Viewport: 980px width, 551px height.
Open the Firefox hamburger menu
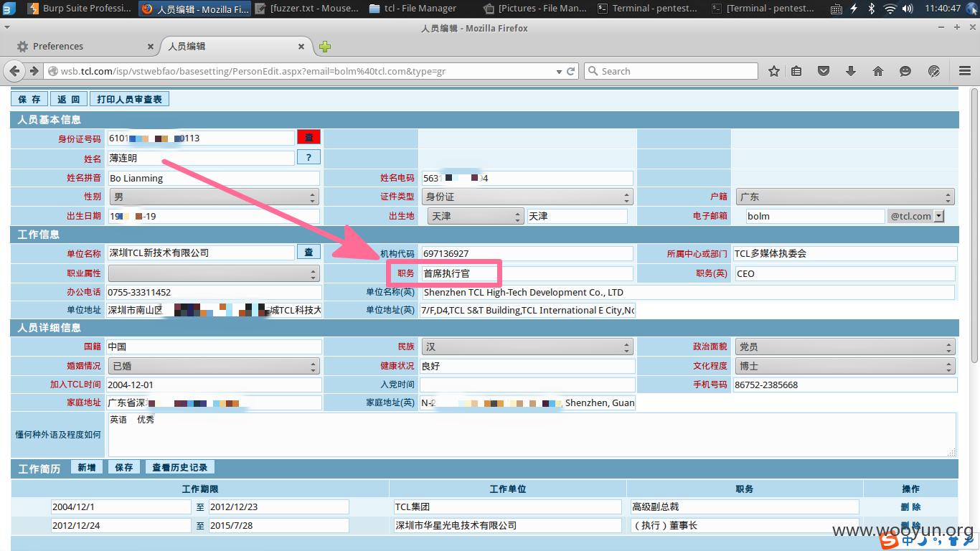point(965,71)
